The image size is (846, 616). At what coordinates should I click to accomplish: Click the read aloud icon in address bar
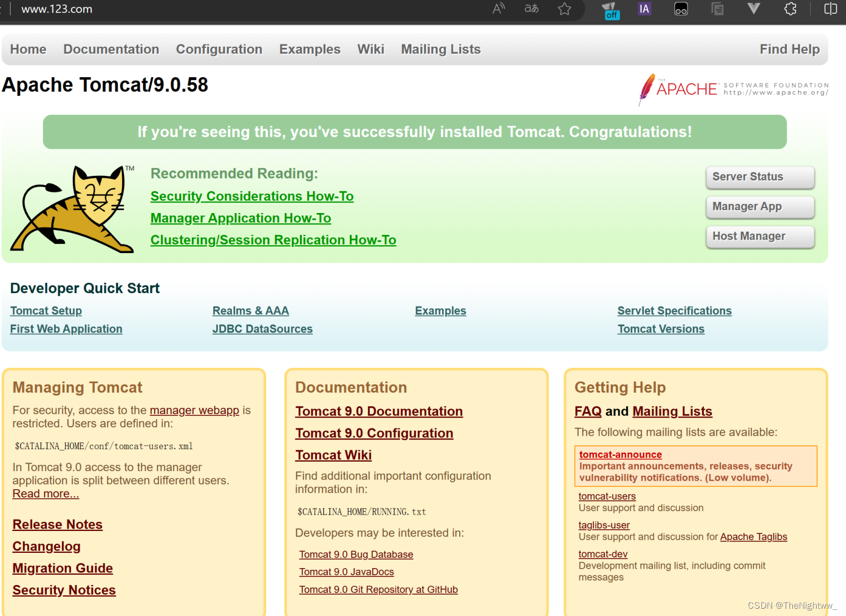point(499,8)
